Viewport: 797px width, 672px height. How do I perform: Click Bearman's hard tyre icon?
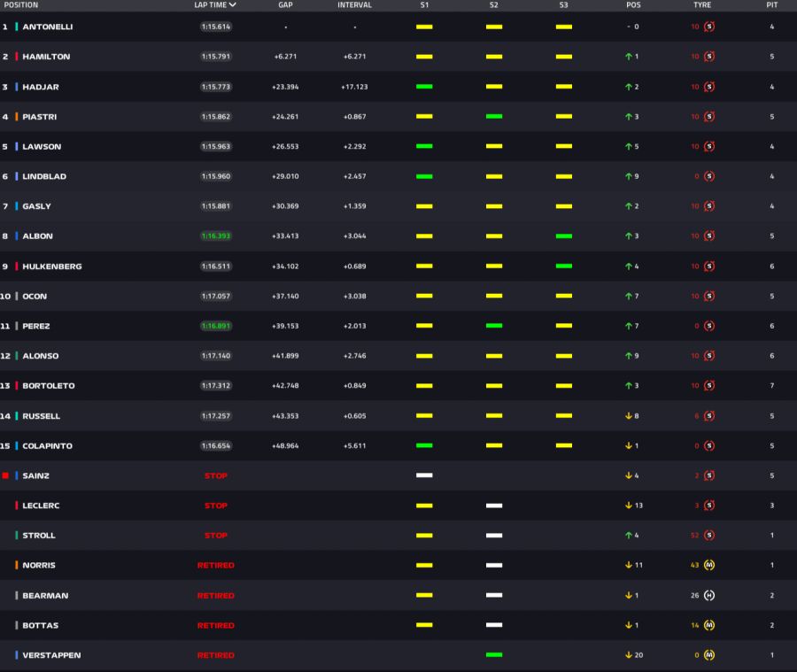click(709, 595)
